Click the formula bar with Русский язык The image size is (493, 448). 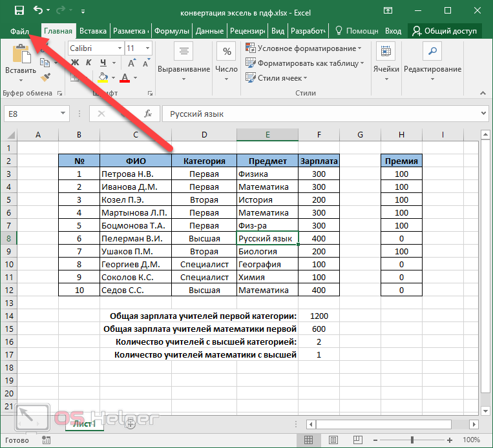click(320, 114)
